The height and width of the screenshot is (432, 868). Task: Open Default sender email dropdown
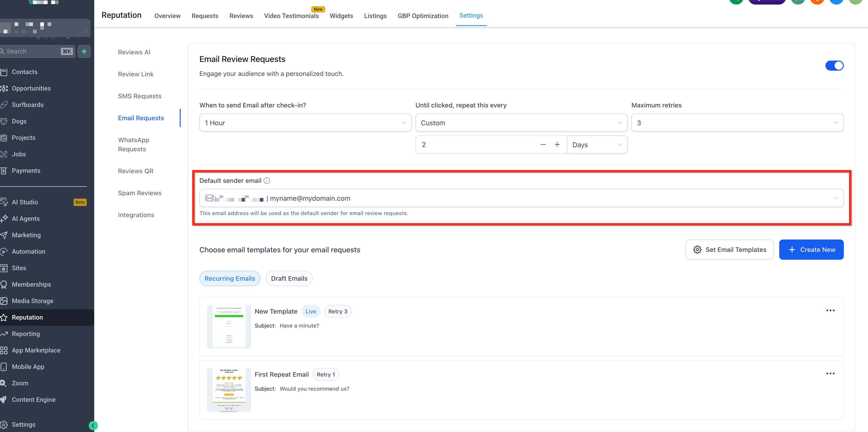[x=521, y=198]
